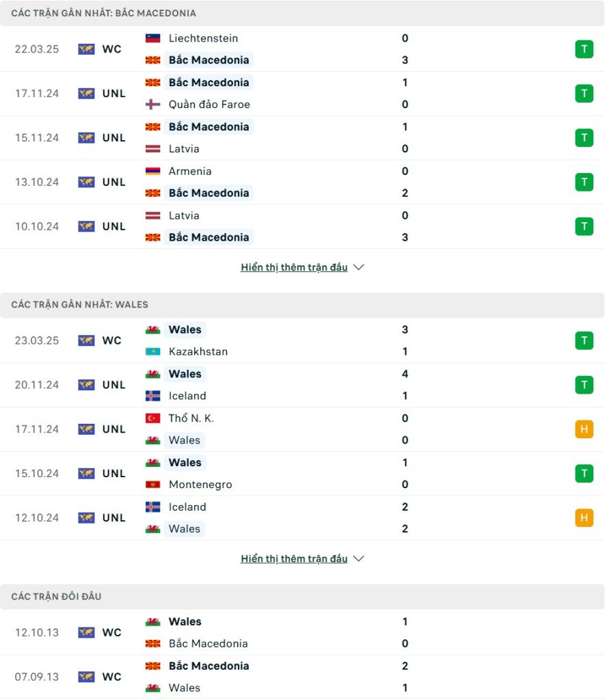
Task: Click the WC competition icon on 23.03.25 row
Action: pyautogui.click(x=86, y=340)
